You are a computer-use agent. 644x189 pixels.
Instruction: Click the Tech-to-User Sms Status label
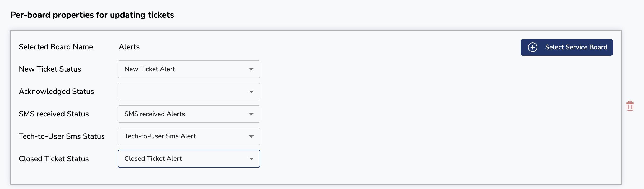[x=62, y=136]
